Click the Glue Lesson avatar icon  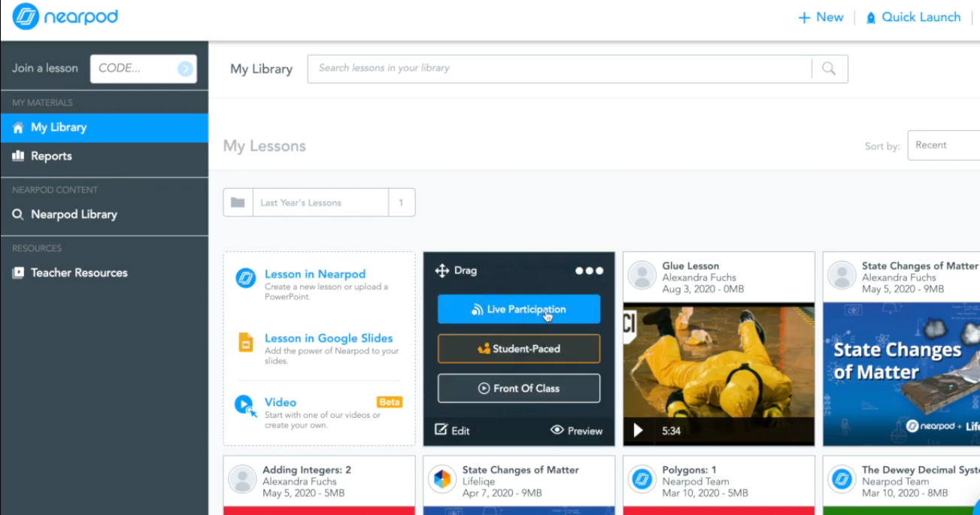coord(642,275)
